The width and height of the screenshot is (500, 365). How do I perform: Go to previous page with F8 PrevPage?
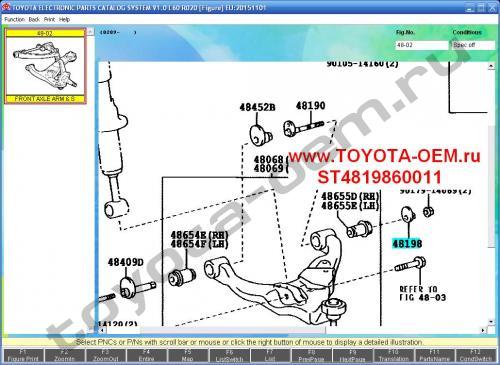click(311, 355)
